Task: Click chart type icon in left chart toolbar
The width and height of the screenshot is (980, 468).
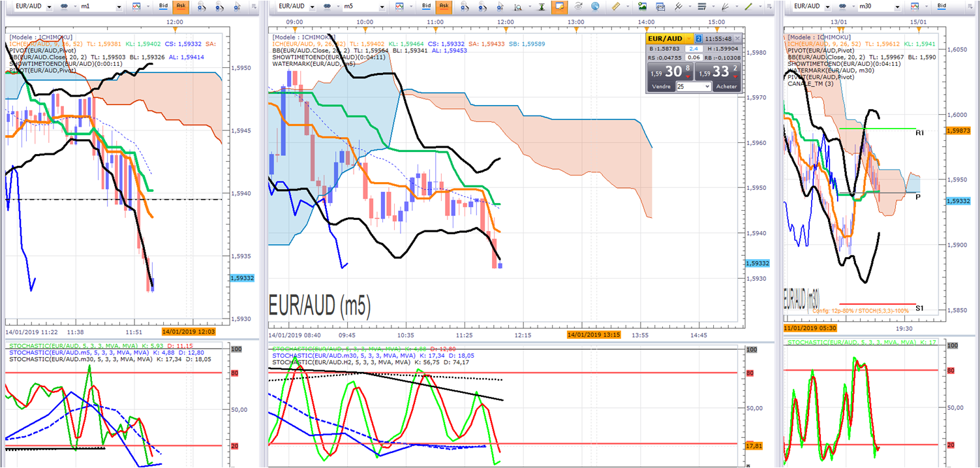Action: pos(136,6)
